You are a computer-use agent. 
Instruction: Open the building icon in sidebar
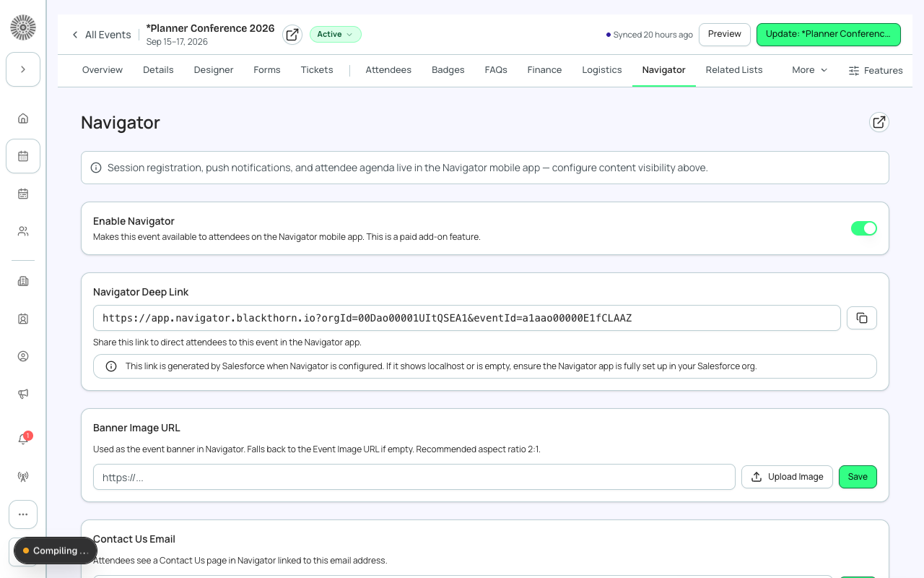click(23, 281)
